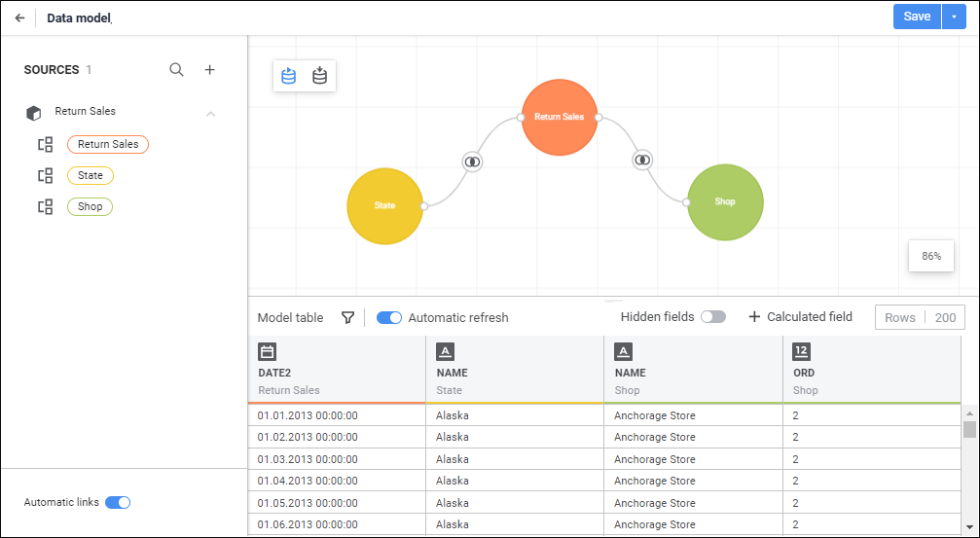Open the Model table filter icon
This screenshot has height=538, width=980.
[x=348, y=317]
